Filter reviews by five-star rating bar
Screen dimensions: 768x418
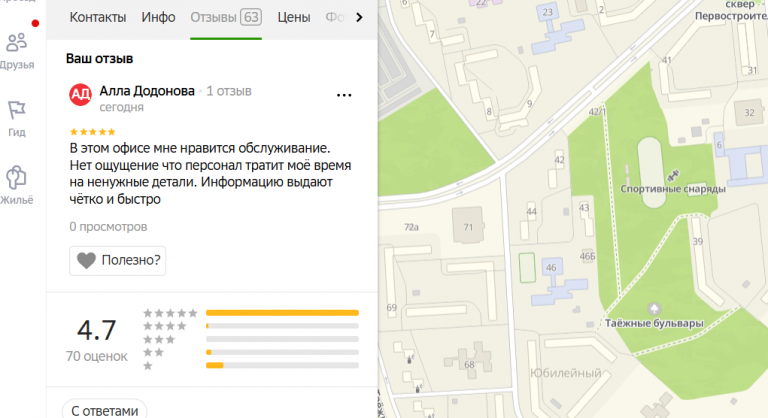pyautogui.click(x=282, y=313)
